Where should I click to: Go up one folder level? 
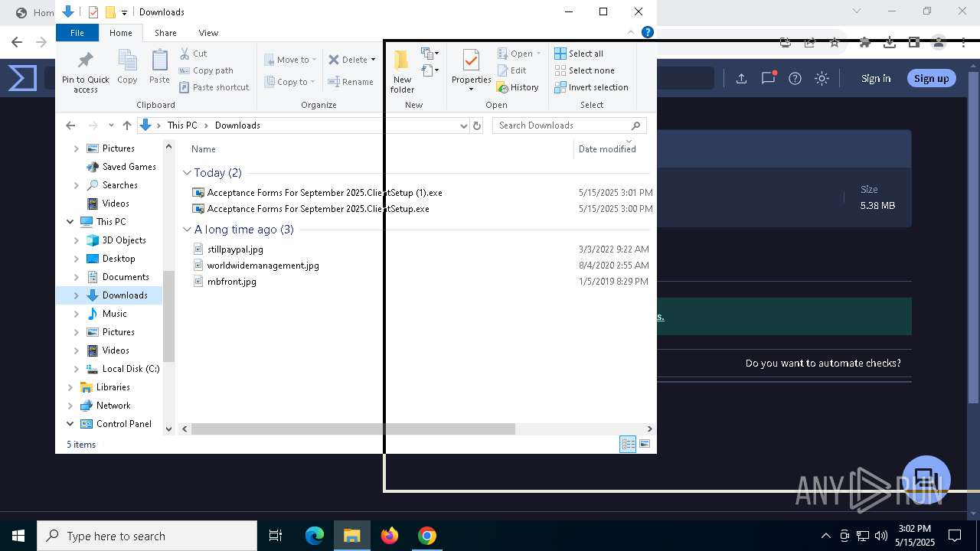pyautogui.click(x=127, y=126)
